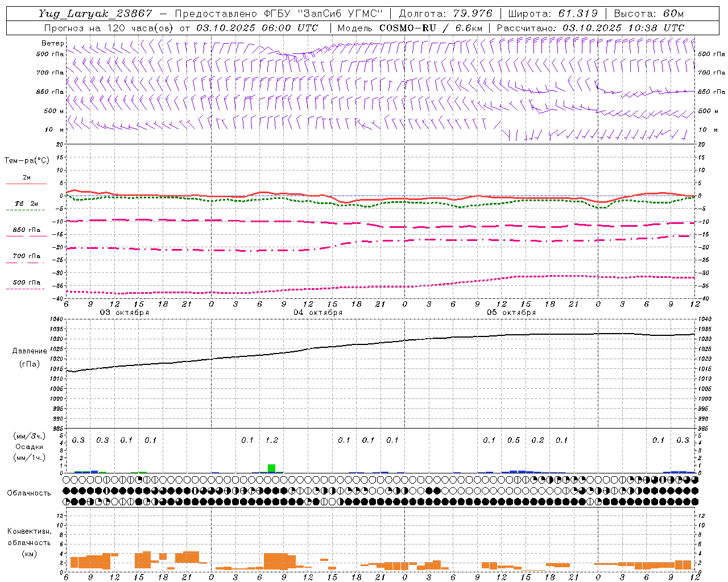Viewport: 728px width, 582px height.
Task: Click the Осадки precipitation label
Action: (x=30, y=447)
